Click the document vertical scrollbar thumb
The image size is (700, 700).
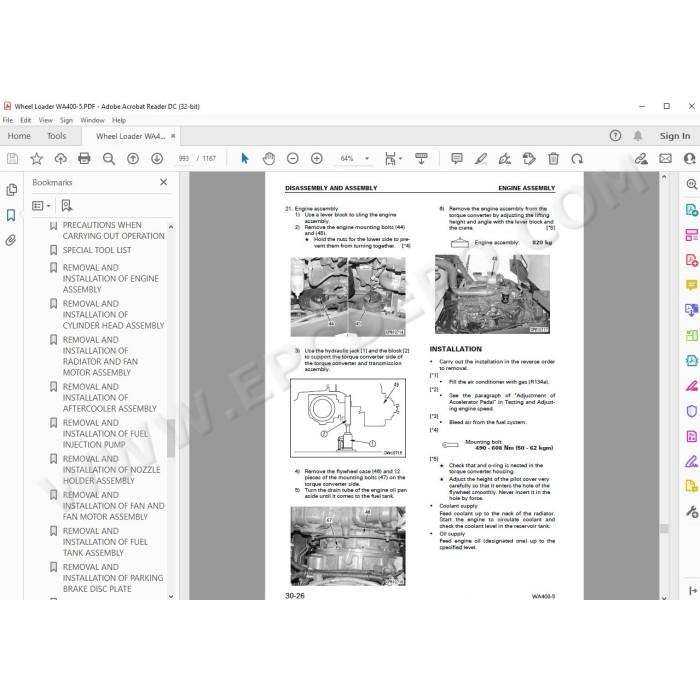tap(664, 529)
